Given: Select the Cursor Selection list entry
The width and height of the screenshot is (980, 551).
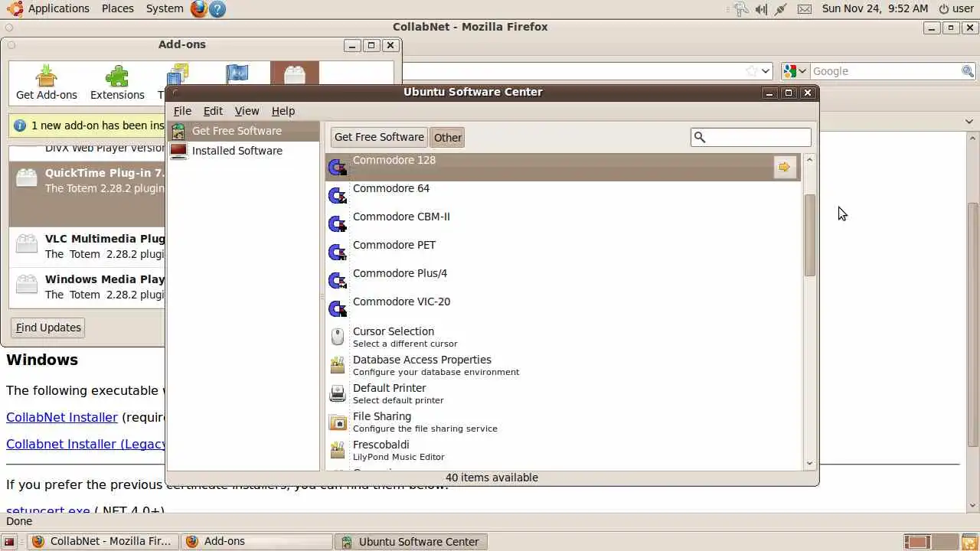Looking at the screenshot, I should [x=563, y=337].
